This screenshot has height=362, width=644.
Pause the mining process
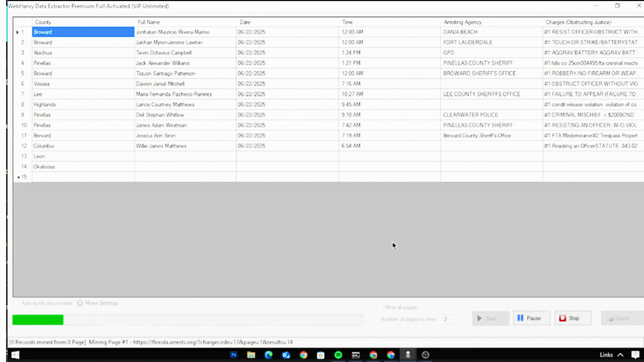coord(531,318)
